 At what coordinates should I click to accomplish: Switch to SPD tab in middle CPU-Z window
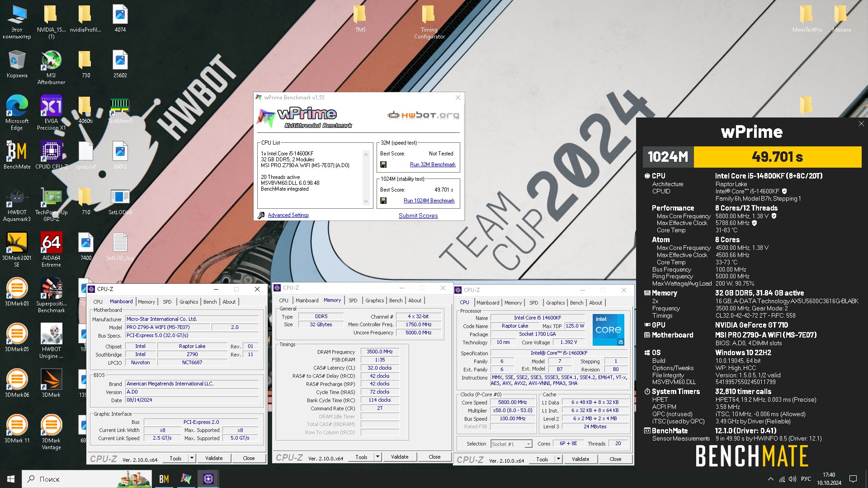[x=353, y=300]
